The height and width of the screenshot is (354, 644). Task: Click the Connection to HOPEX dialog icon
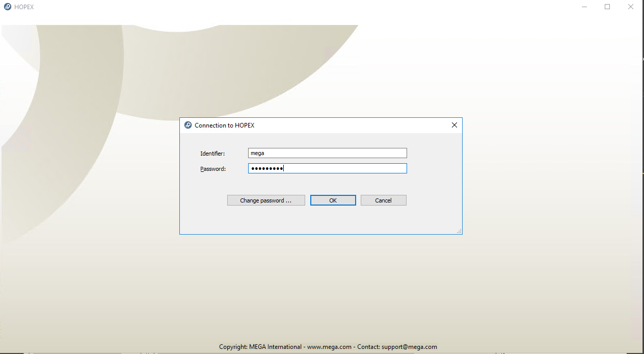point(188,125)
